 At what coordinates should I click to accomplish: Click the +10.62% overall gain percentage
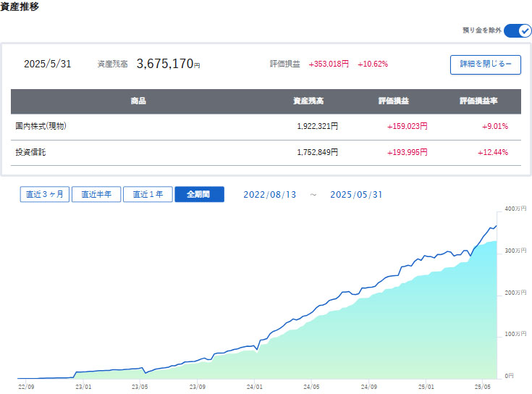[373, 64]
